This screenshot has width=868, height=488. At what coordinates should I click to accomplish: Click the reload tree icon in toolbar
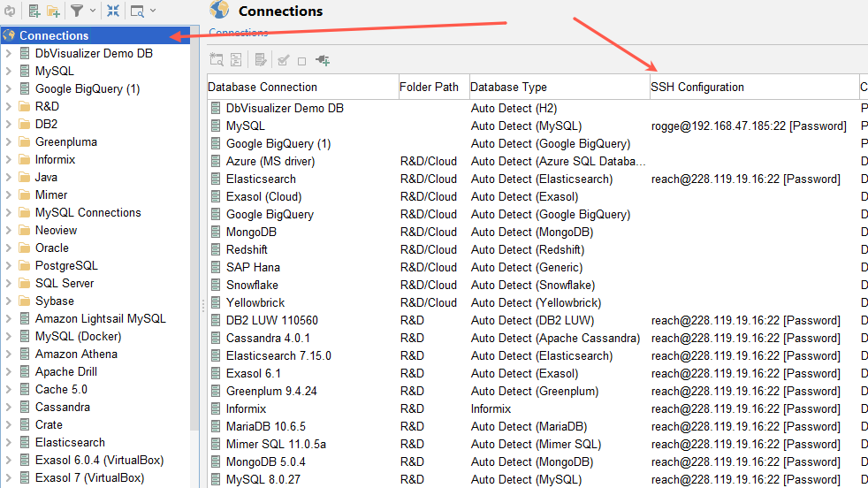8,11
